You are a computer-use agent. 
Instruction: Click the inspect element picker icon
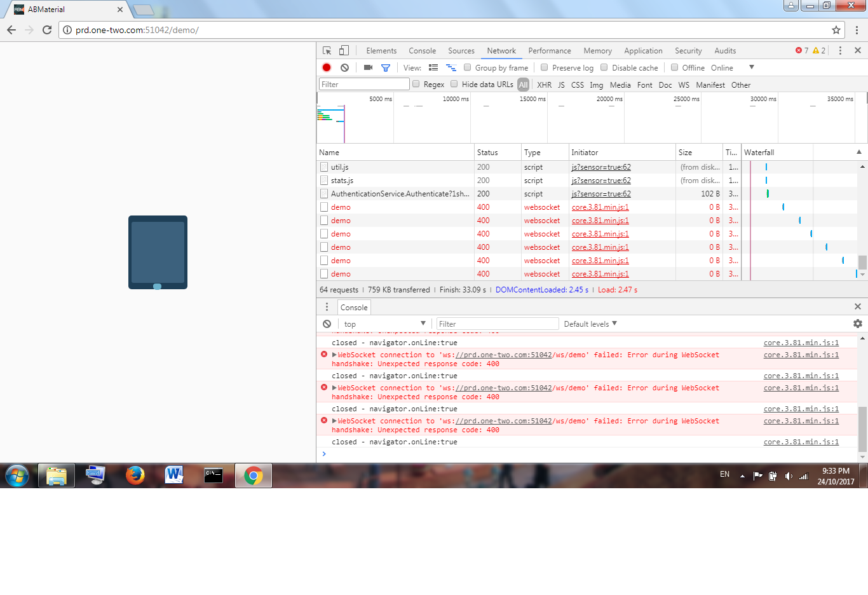click(x=327, y=51)
